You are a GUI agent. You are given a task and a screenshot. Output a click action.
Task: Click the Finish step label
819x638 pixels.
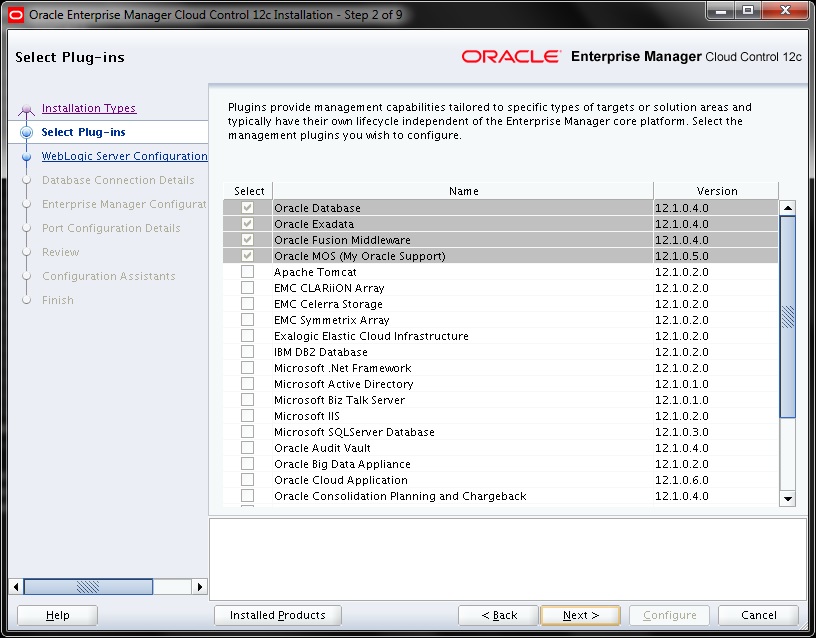coord(57,300)
